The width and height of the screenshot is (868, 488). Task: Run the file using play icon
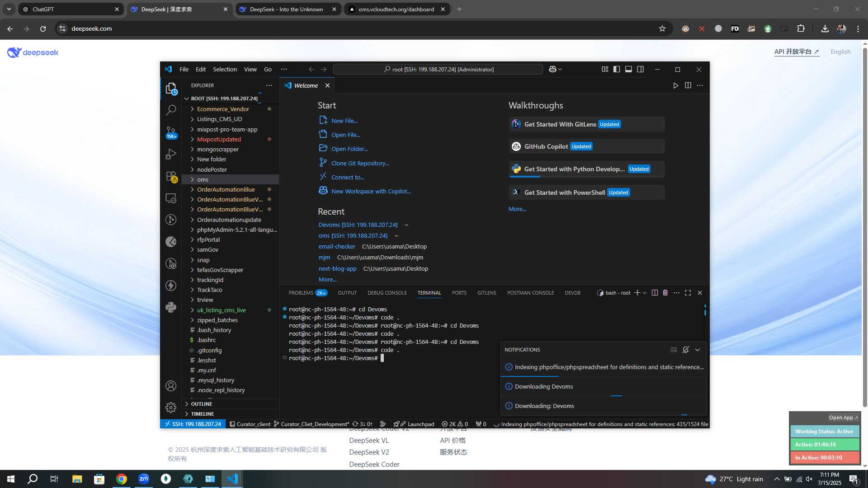coord(676,85)
